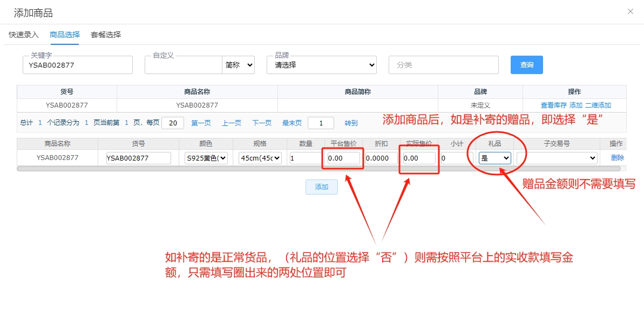Switch to the 快速录入 tab

click(24, 35)
